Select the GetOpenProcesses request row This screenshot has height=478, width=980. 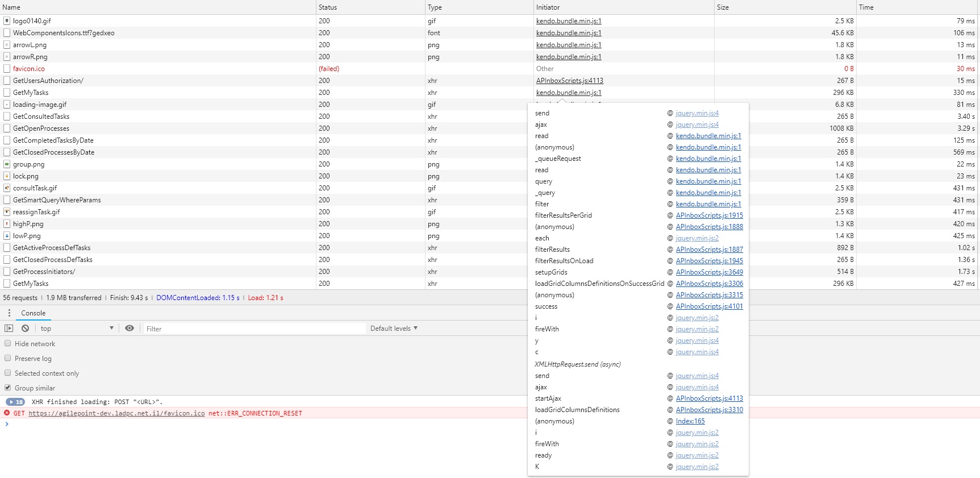(41, 128)
